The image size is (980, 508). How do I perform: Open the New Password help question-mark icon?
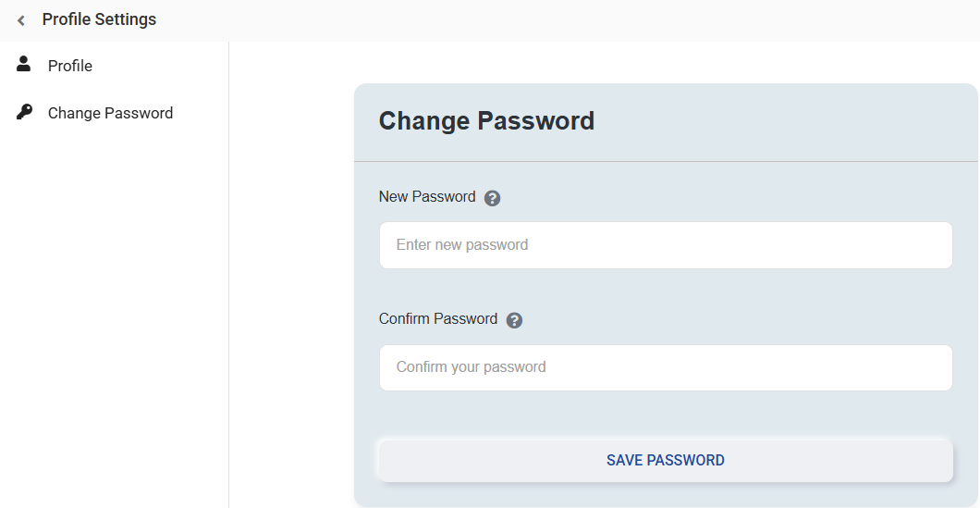click(493, 198)
